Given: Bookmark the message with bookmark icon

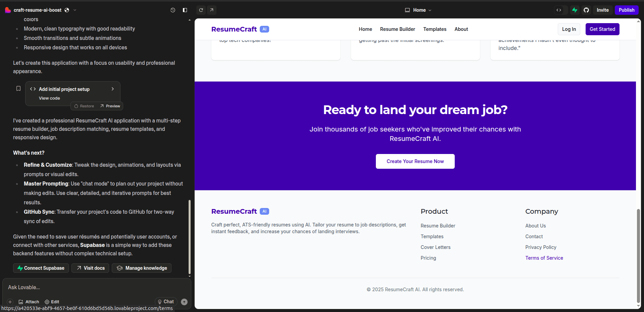Looking at the screenshot, I should [x=18, y=89].
